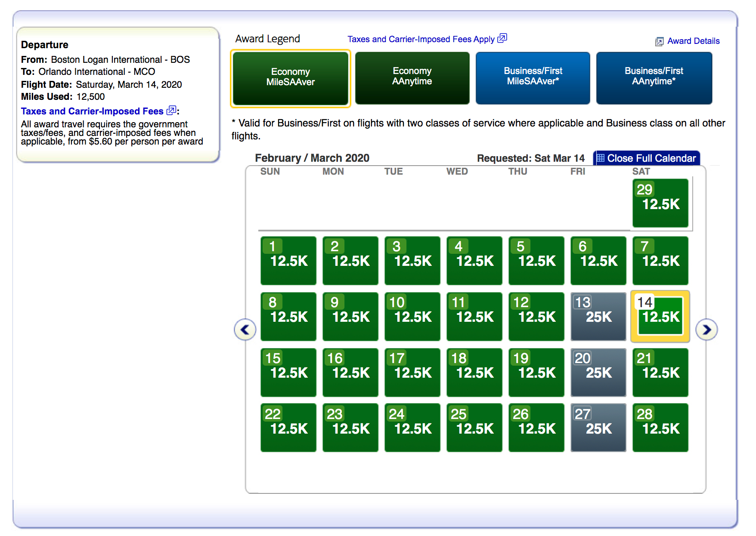756x536 pixels.
Task: Advance to the next calendar month arrow
Action: coord(706,330)
